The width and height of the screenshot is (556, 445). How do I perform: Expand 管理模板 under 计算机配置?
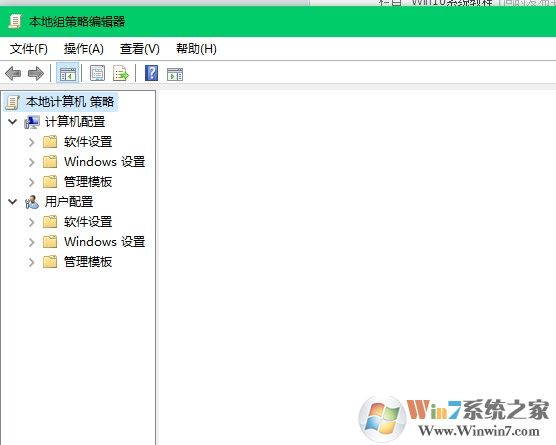32,182
